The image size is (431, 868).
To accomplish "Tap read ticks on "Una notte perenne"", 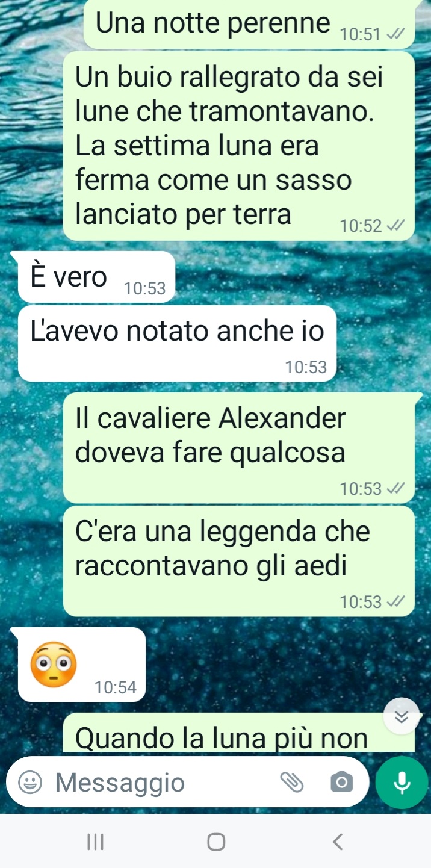I will (x=396, y=34).
